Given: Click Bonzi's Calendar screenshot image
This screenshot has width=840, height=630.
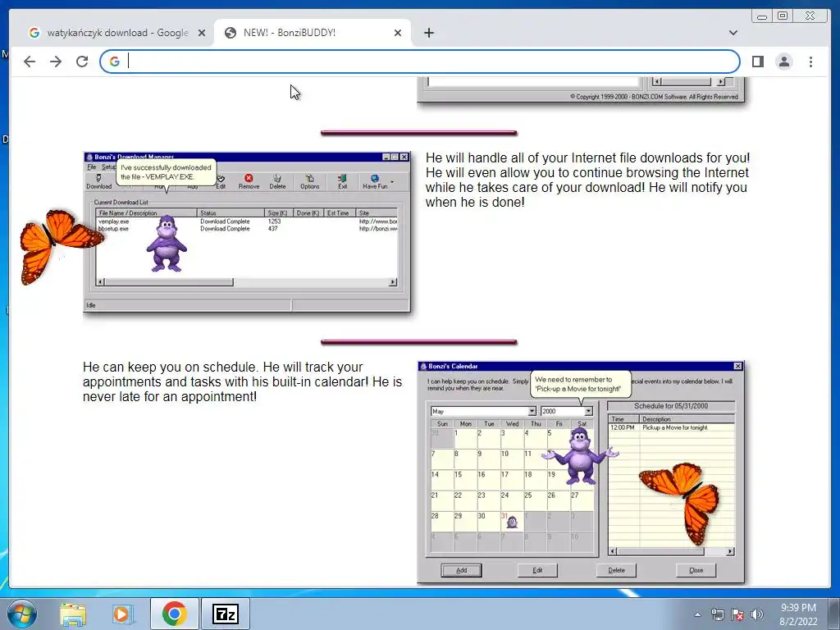Looking at the screenshot, I should tap(581, 472).
